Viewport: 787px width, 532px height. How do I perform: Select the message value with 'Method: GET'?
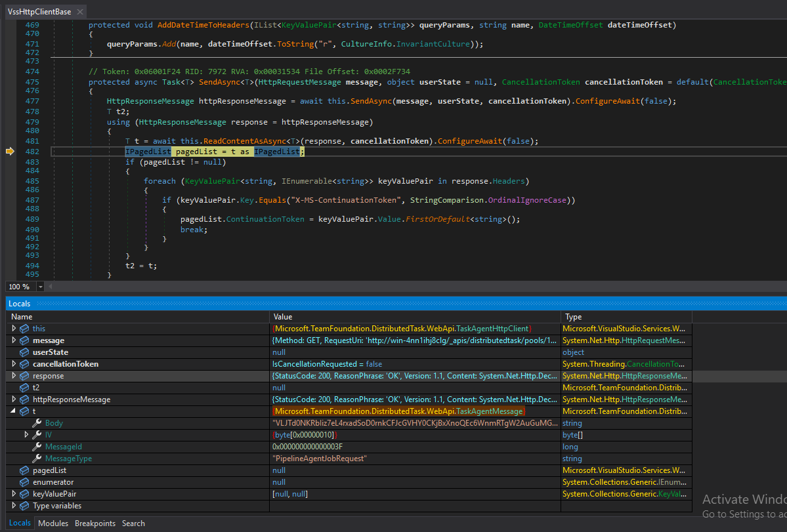(415, 340)
